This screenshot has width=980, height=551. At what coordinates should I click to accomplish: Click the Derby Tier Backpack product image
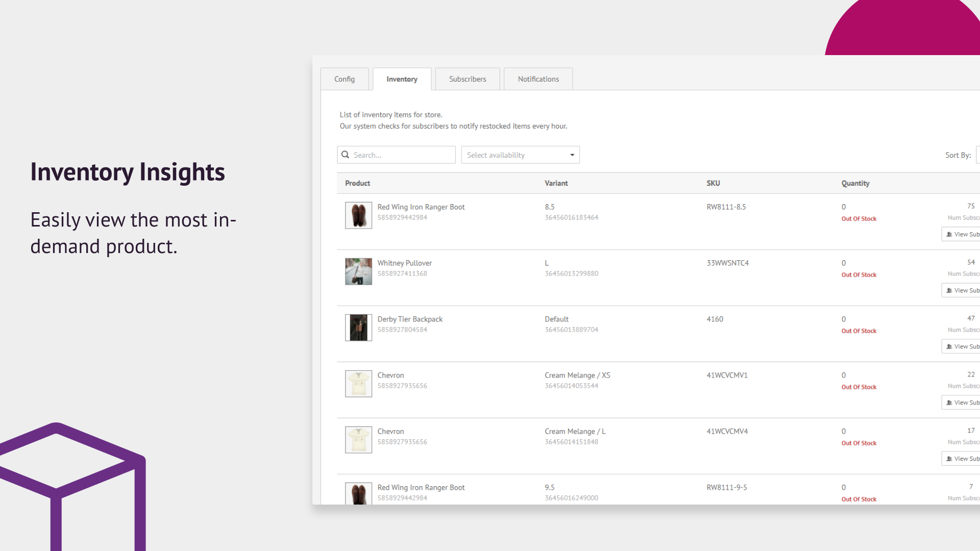pyautogui.click(x=358, y=328)
